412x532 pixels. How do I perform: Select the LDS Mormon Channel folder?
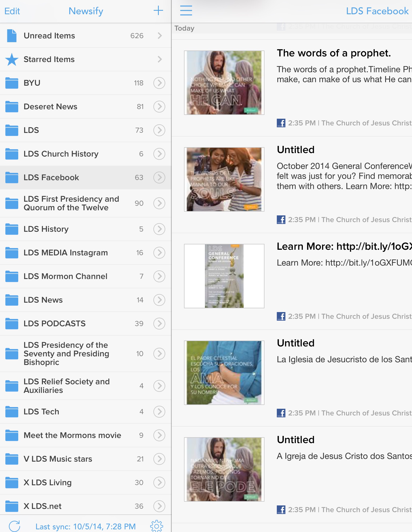86,276
